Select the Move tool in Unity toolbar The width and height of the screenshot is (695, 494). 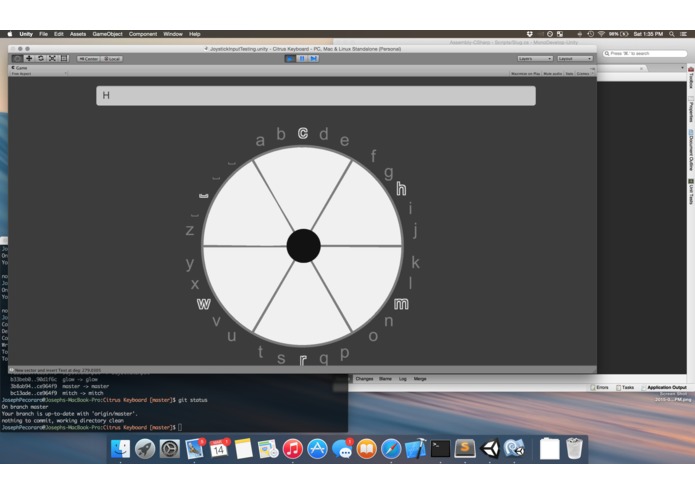tap(29, 58)
